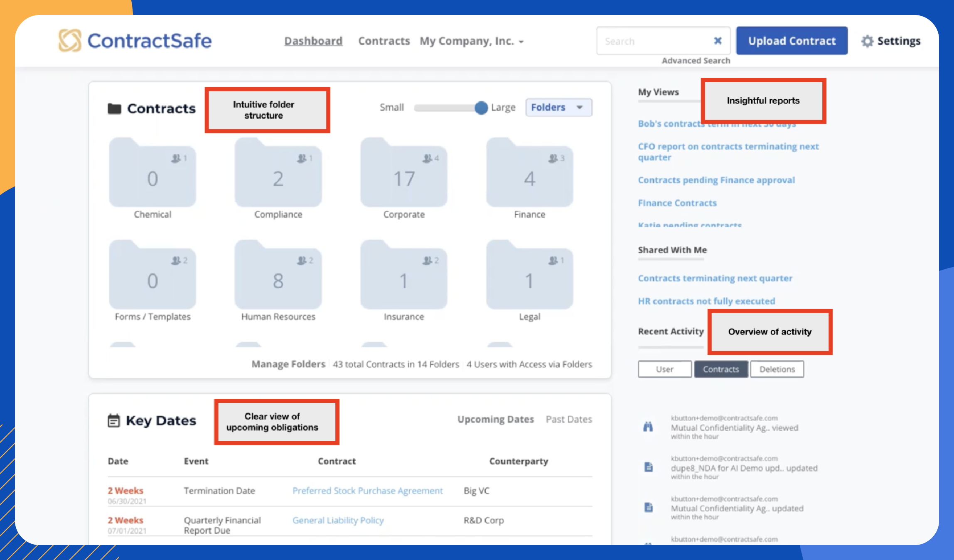The height and width of the screenshot is (560, 954).
Task: Click the Big VC counterparty cell
Action: tap(477, 491)
